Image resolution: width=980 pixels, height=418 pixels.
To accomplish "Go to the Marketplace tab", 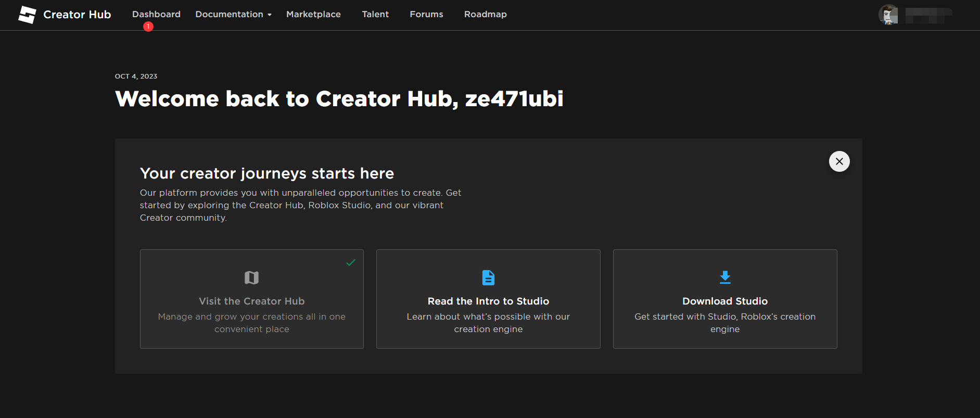I will click(x=313, y=14).
